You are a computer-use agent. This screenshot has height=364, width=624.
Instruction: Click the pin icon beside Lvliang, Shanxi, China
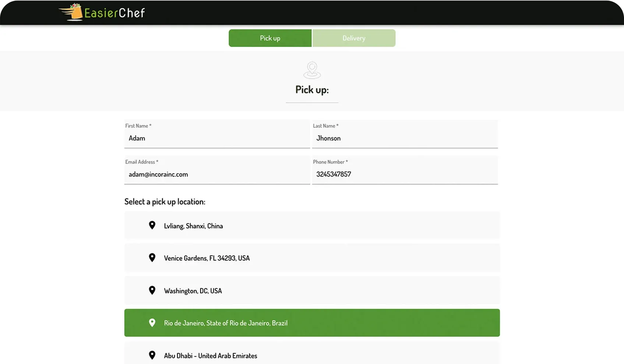pyautogui.click(x=152, y=225)
